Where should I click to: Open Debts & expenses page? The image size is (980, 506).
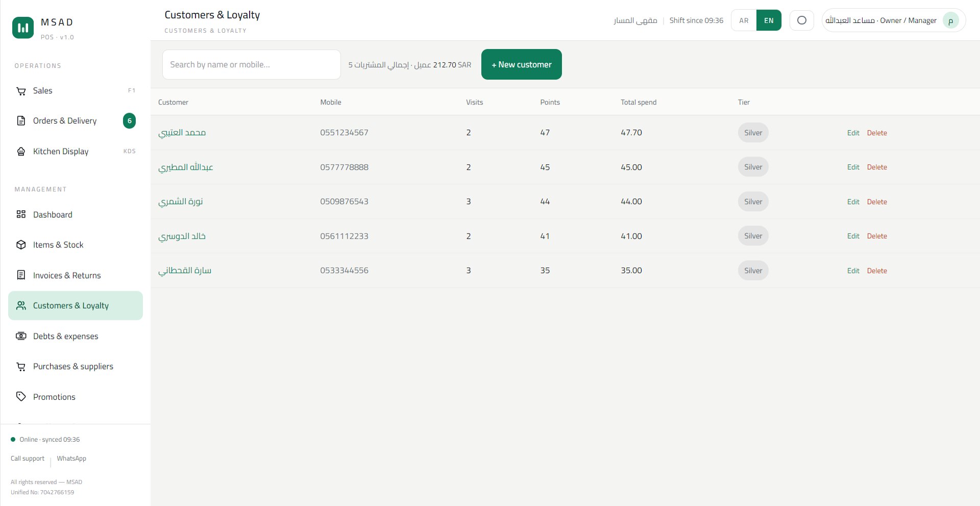coord(76,336)
